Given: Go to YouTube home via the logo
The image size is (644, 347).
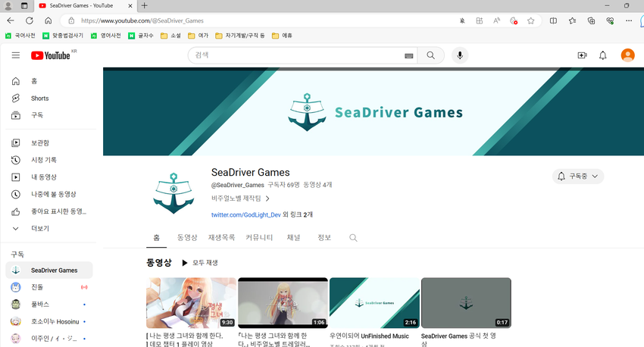Looking at the screenshot, I should (x=51, y=55).
